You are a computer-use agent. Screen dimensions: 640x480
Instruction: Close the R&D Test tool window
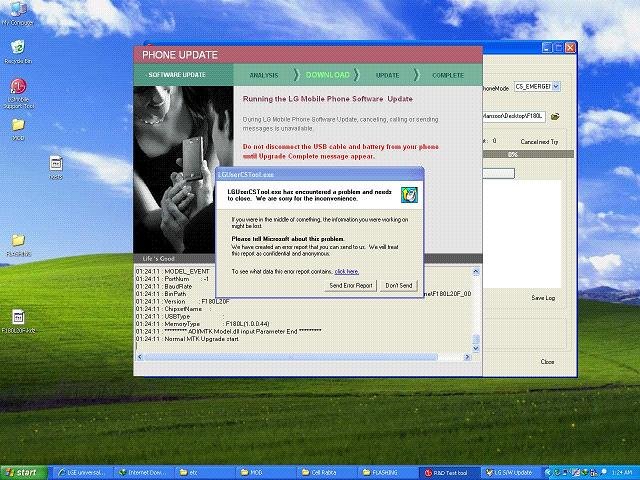pyautogui.click(x=570, y=48)
